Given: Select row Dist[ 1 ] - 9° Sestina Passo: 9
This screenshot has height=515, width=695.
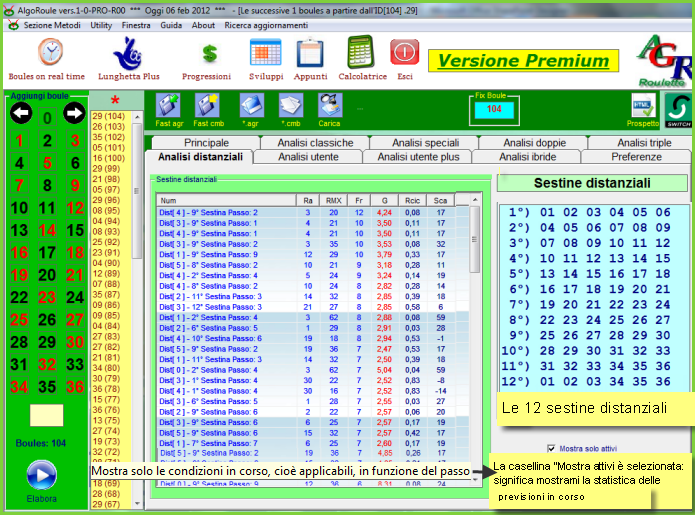Looking at the screenshot, I should (x=313, y=254).
